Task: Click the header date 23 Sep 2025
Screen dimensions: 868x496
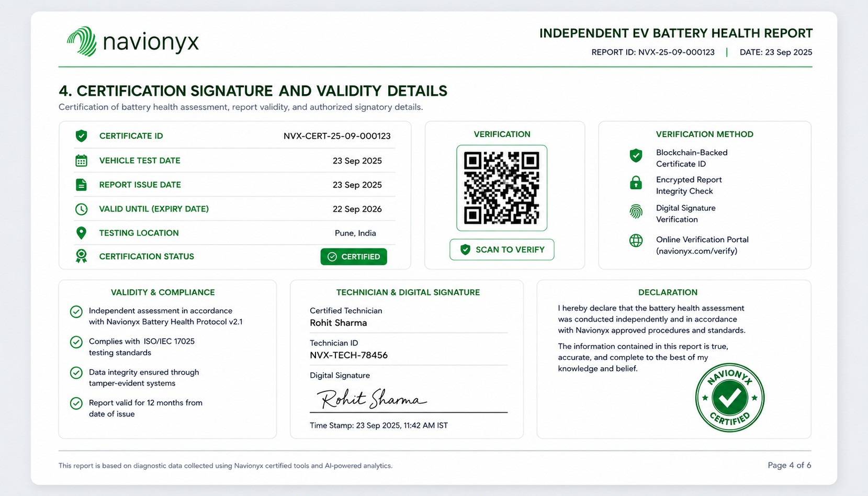Action: 788,52
